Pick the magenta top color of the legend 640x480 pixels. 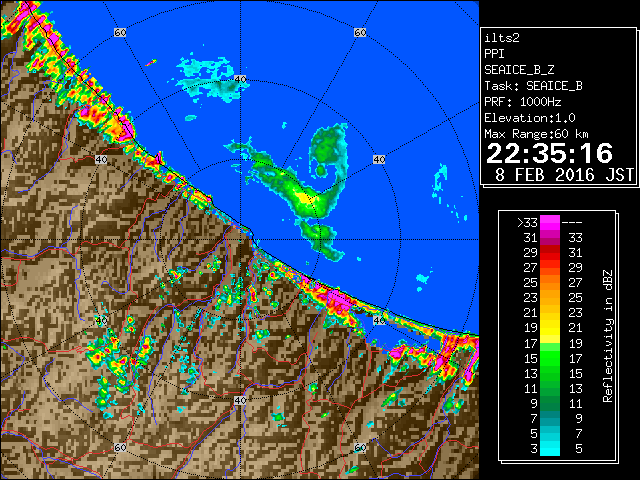[550, 222]
